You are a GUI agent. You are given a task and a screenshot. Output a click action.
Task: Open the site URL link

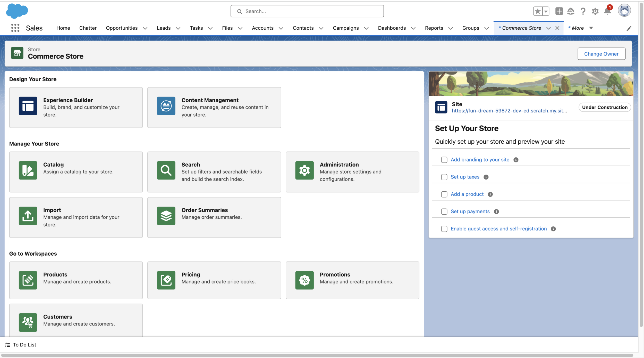pyautogui.click(x=509, y=111)
